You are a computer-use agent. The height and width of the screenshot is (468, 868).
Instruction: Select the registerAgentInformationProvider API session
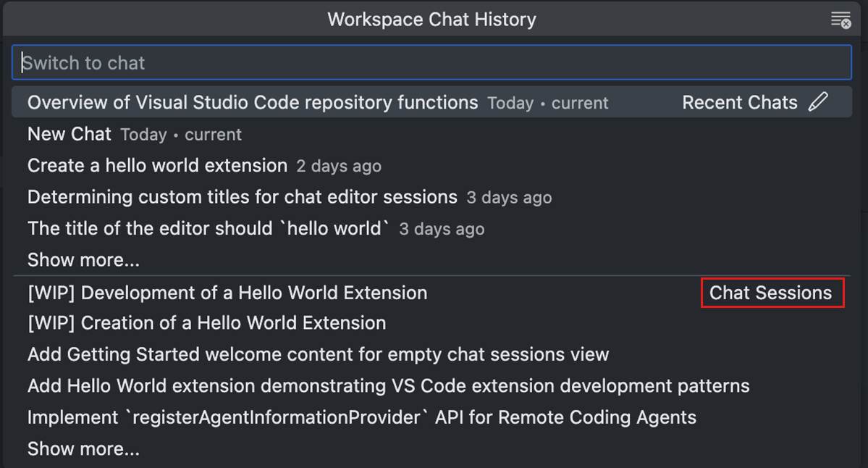click(361, 417)
